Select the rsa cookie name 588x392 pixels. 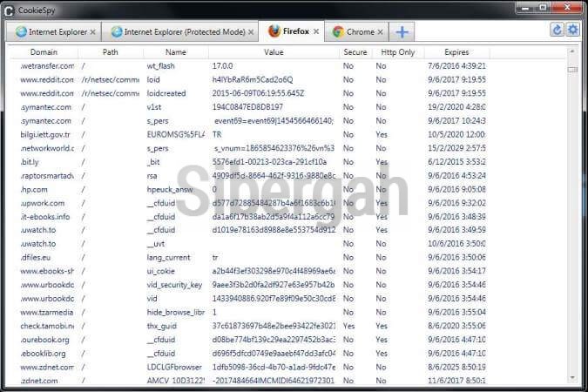pos(152,176)
